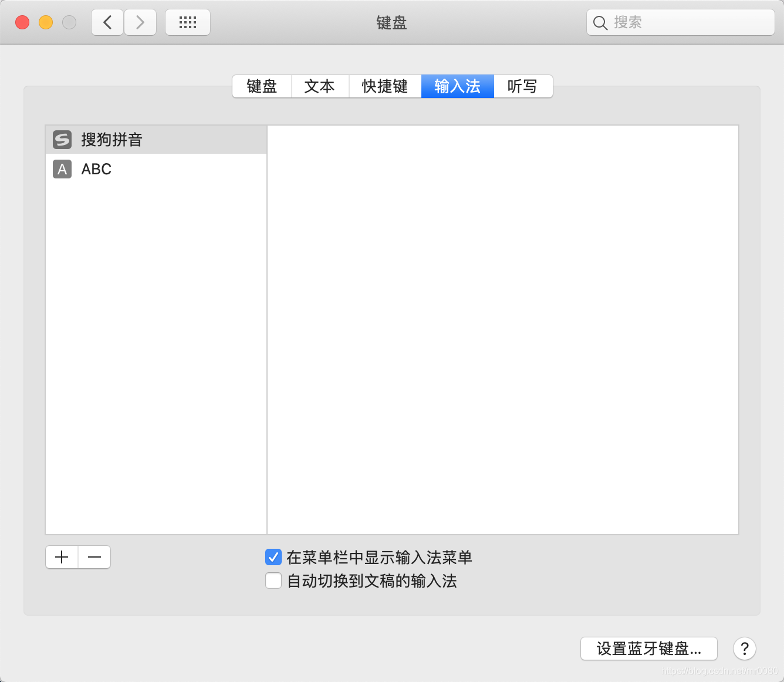
Task: Switch to the 文本 tab
Action: click(x=320, y=86)
